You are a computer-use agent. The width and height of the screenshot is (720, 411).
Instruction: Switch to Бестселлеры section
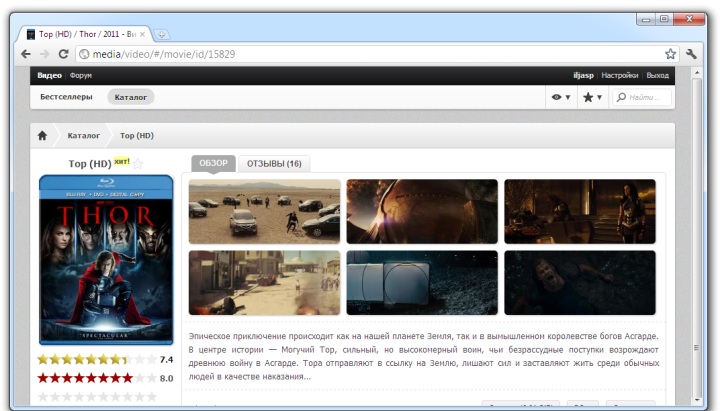[66, 97]
